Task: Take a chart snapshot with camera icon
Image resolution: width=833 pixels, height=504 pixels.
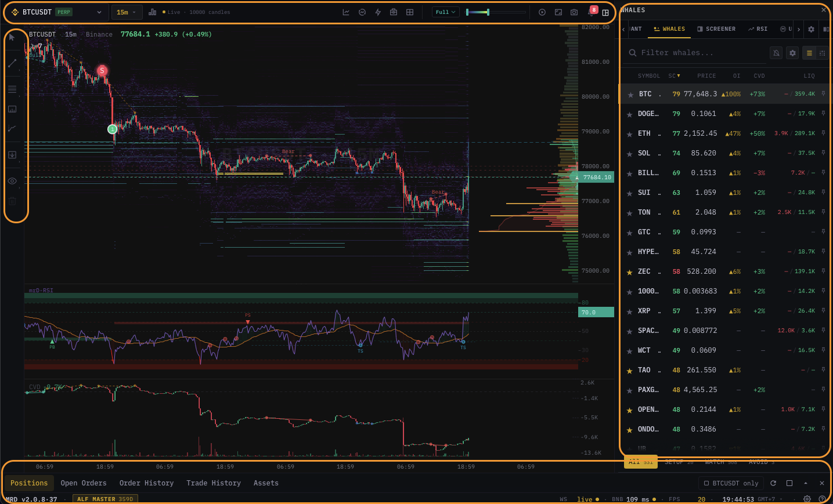Action: [574, 12]
